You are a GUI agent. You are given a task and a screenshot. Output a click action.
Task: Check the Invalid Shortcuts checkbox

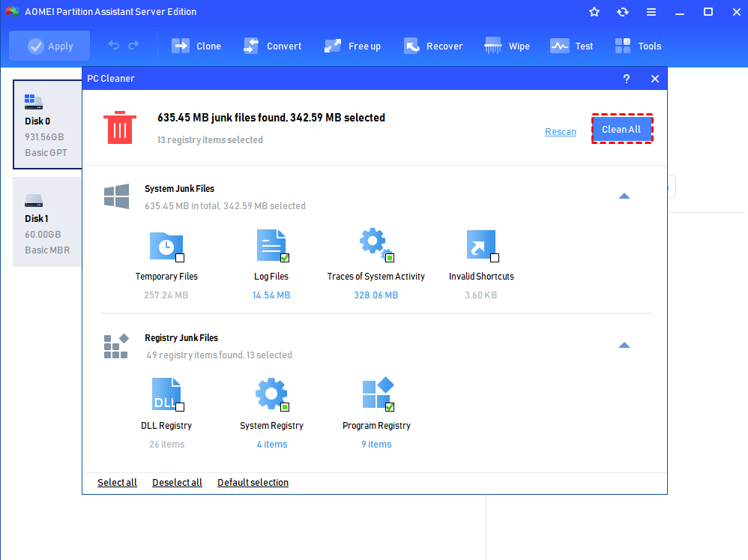[495, 258]
